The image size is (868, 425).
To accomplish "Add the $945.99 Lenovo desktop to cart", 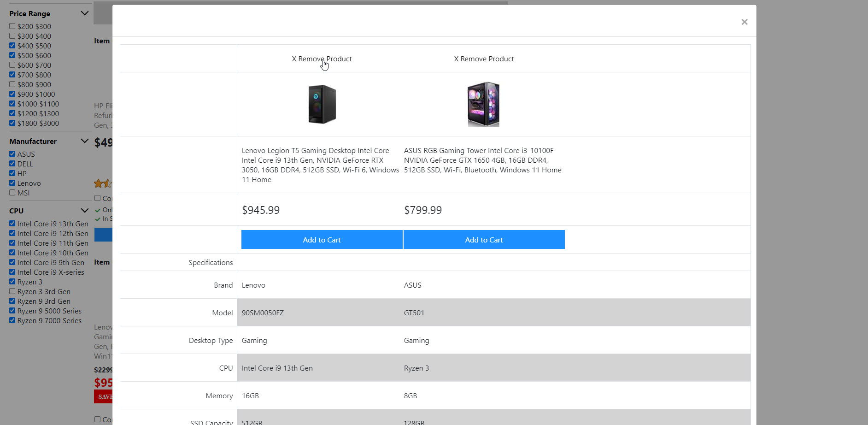I will (322, 240).
